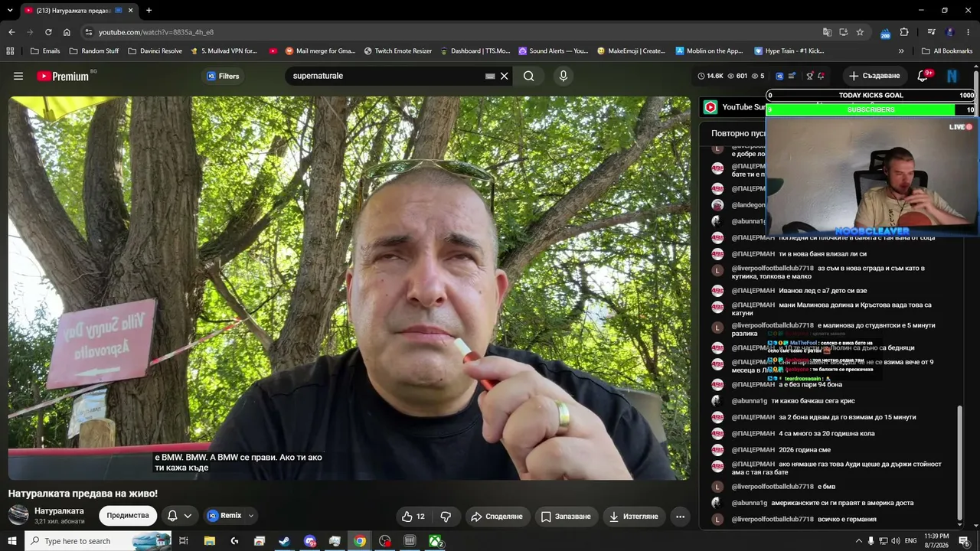Viewport: 980px width, 551px height.
Task: Open the Twitch Emote Resizer bookmark
Action: tap(398, 51)
